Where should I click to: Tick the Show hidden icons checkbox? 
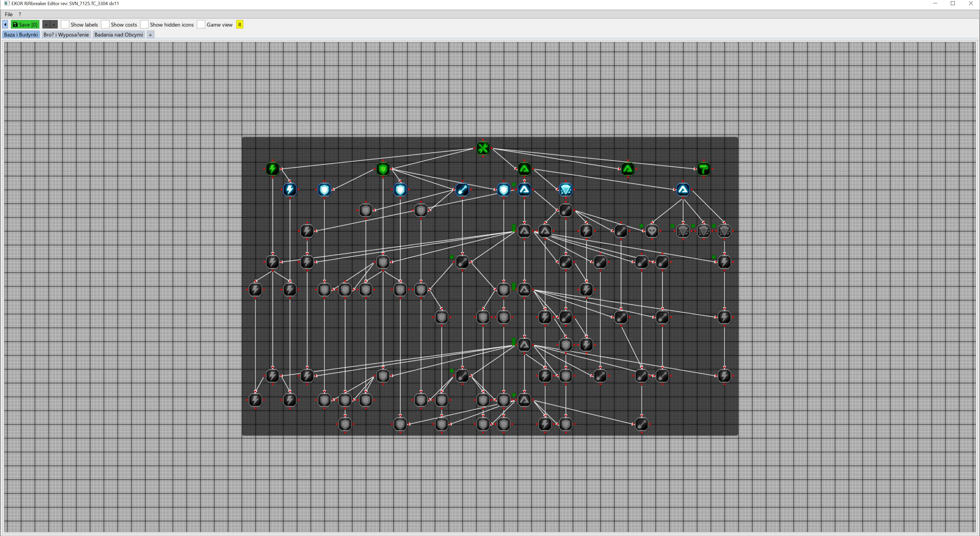point(144,24)
